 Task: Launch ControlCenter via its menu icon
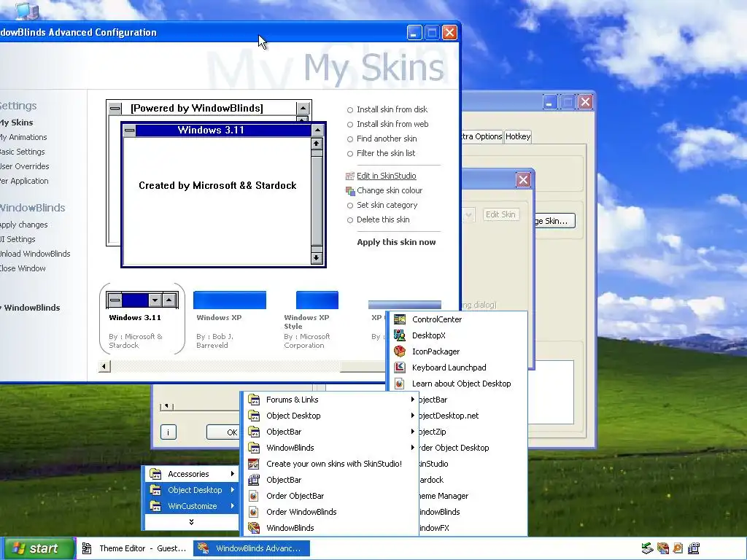coord(399,319)
